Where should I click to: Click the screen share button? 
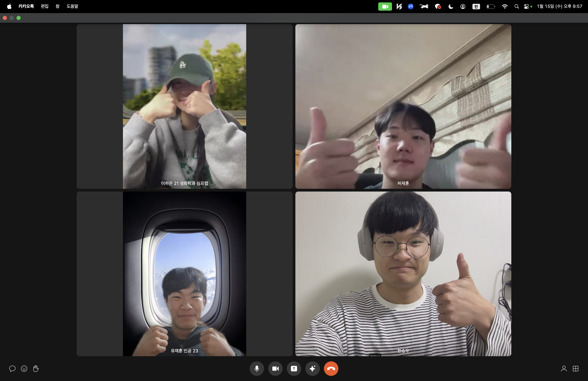tap(294, 369)
